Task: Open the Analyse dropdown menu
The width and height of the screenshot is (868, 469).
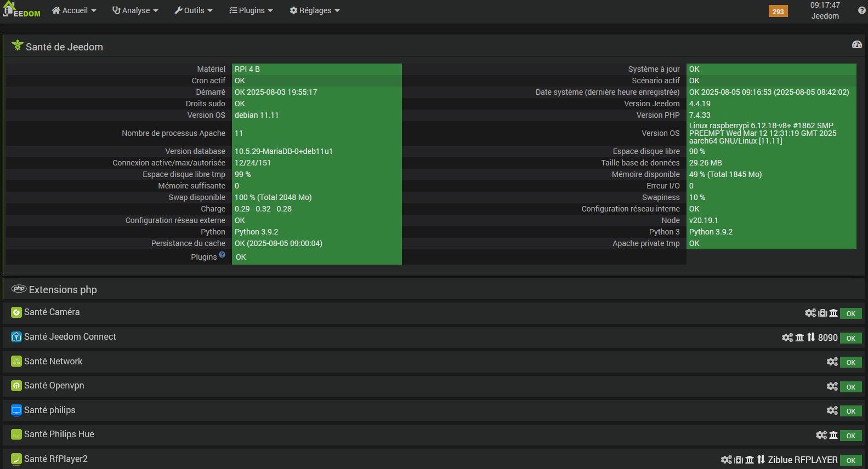Action: click(135, 10)
